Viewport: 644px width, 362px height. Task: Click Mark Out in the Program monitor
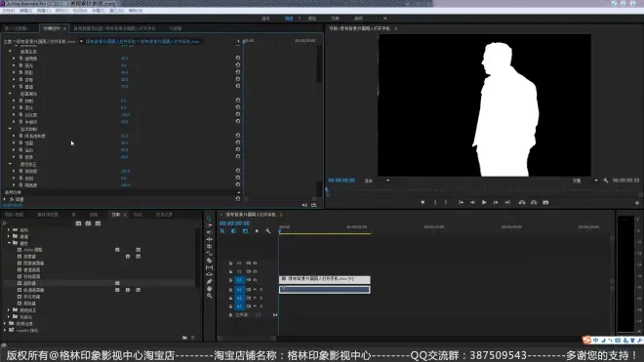coord(446,202)
